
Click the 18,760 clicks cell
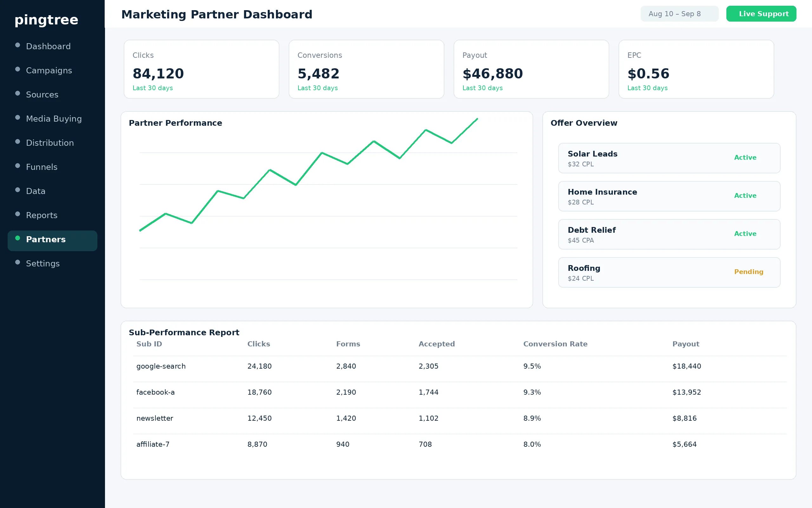[259, 392]
